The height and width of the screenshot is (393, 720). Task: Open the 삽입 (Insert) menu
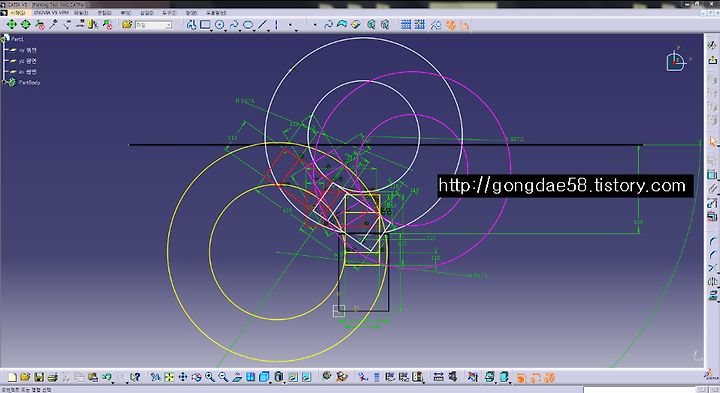(x=146, y=13)
